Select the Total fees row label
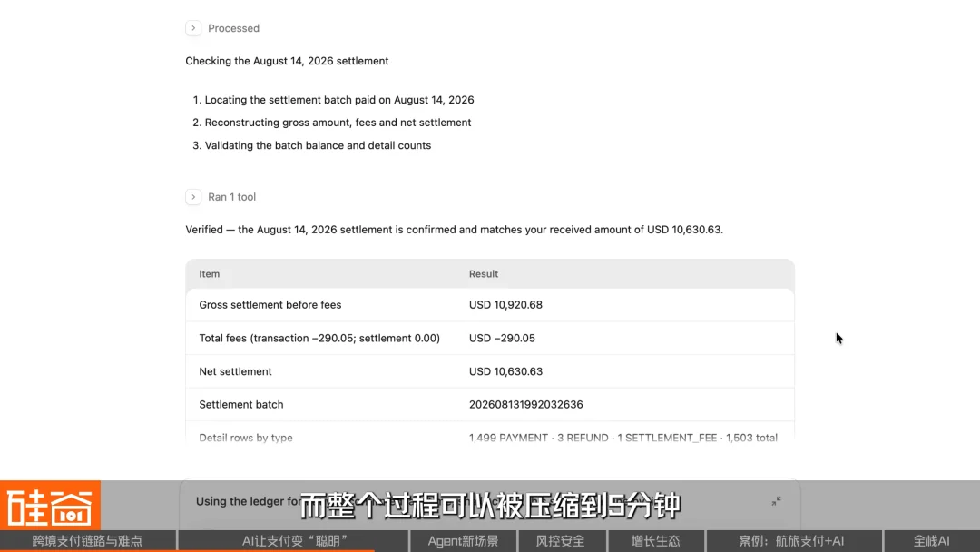 319,339
